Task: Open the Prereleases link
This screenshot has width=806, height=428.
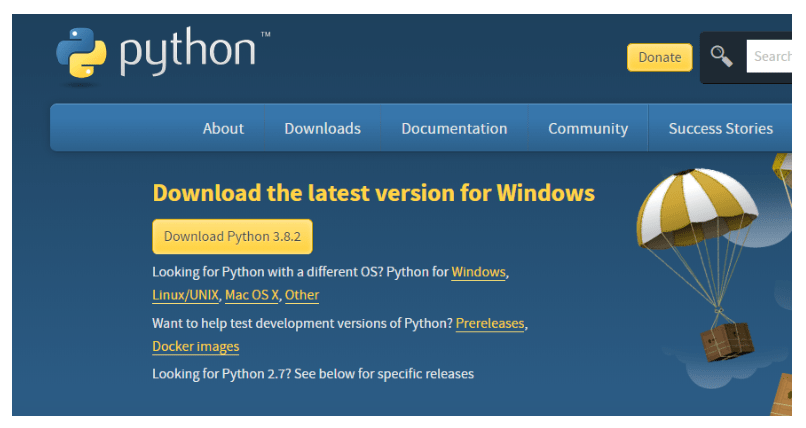Action: 490,323
